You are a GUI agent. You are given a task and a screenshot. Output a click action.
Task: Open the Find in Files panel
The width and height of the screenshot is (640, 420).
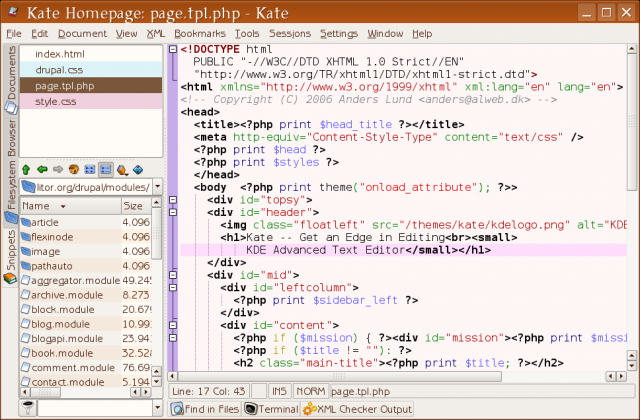(205, 408)
